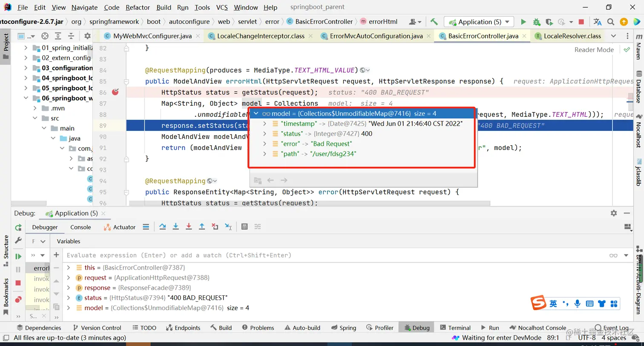
Task: Click the orange update arrow icon
Action: 624,22
